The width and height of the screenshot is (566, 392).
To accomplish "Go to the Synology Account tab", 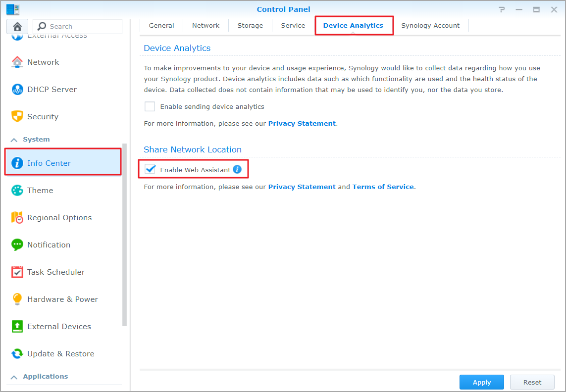I will [x=431, y=26].
